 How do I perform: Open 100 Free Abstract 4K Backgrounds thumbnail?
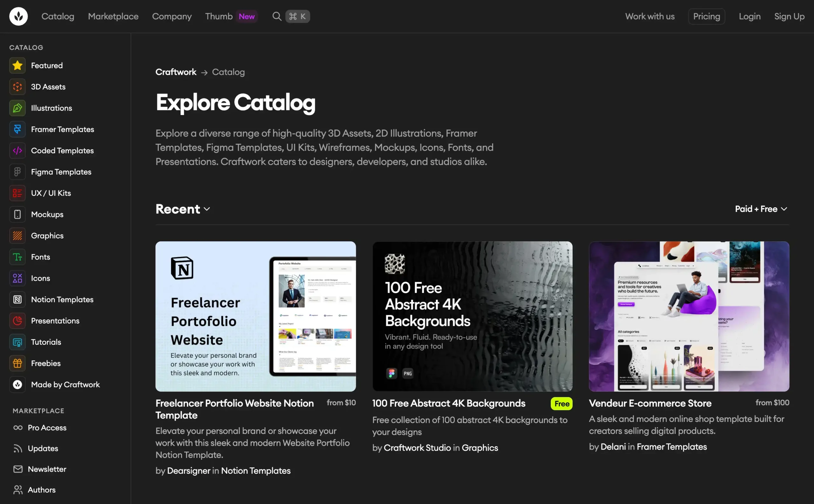click(x=472, y=316)
